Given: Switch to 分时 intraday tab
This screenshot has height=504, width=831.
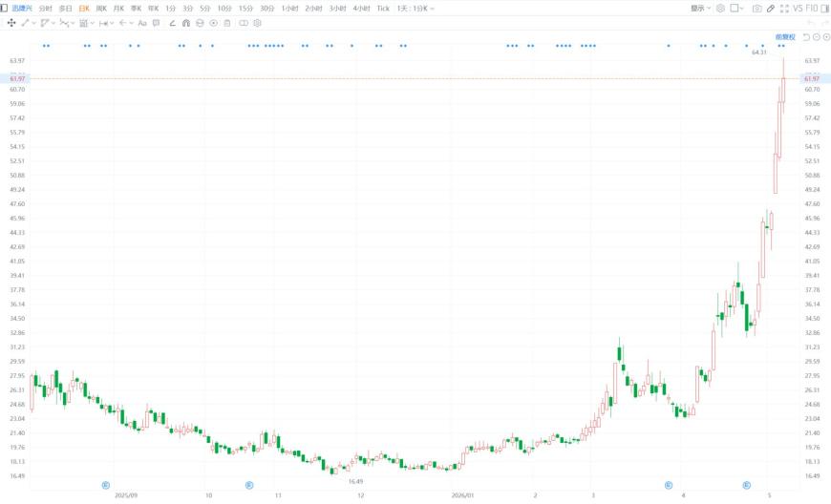Looking at the screenshot, I should click(45, 9).
